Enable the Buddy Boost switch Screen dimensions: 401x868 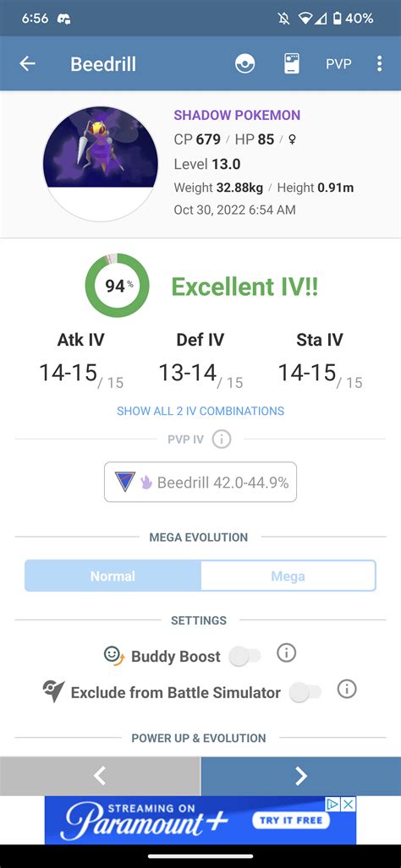click(244, 657)
